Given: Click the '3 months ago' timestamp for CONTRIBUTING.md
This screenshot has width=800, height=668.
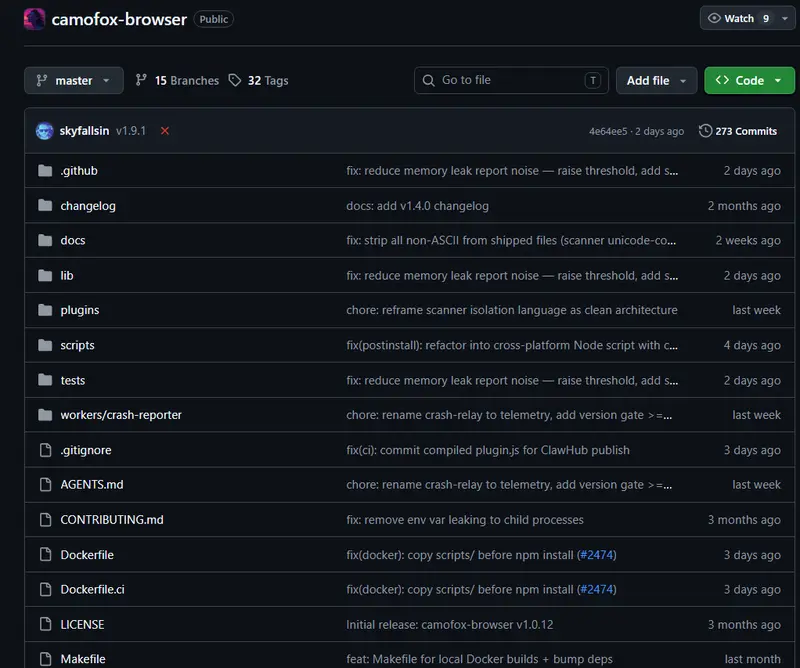Looking at the screenshot, I should coord(744,519).
